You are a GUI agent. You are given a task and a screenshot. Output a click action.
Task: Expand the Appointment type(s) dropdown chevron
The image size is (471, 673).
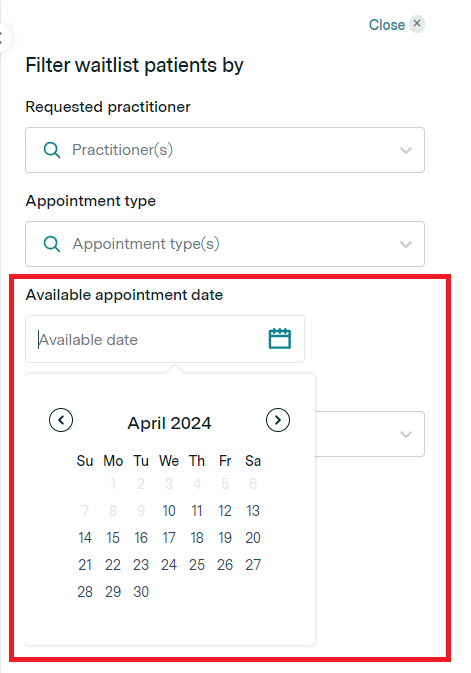[x=406, y=245]
